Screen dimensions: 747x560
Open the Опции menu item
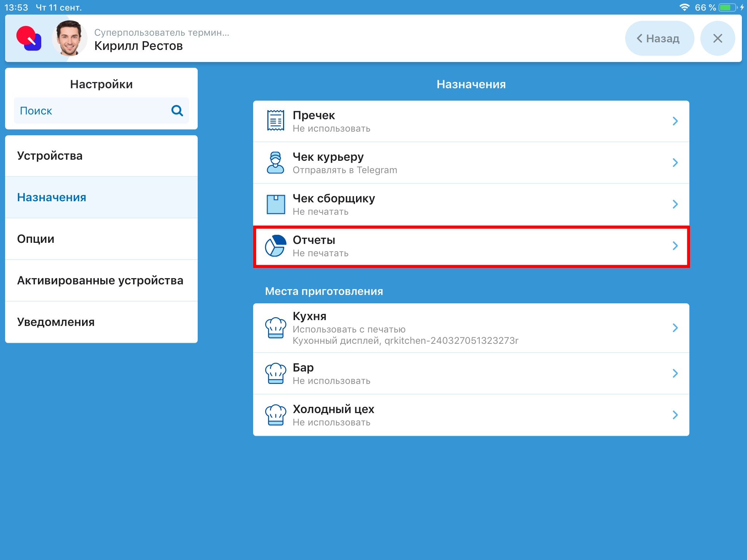pyautogui.click(x=101, y=239)
